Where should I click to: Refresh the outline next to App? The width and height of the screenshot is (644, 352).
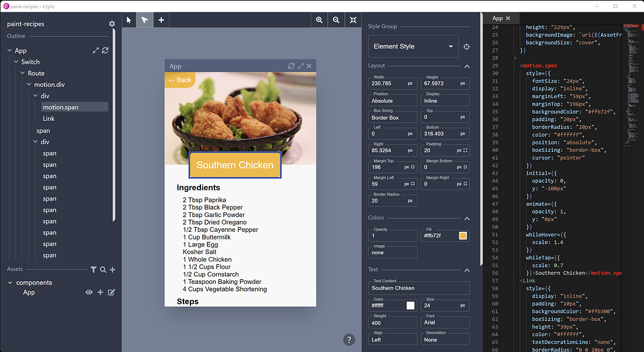pyautogui.click(x=105, y=50)
